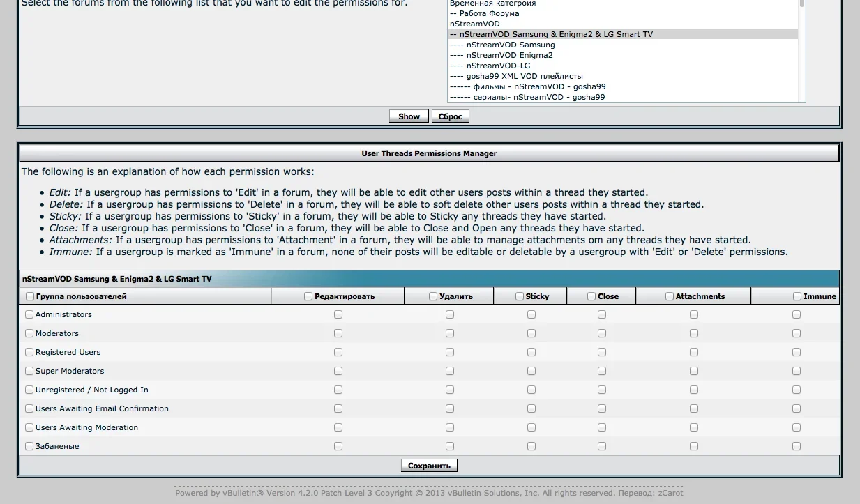Check the Забаненые row checkbox
The width and height of the screenshot is (860, 504).
point(29,446)
